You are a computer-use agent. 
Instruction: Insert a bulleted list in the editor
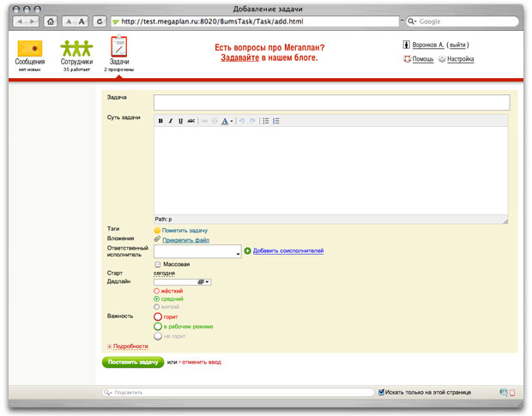tap(266, 121)
